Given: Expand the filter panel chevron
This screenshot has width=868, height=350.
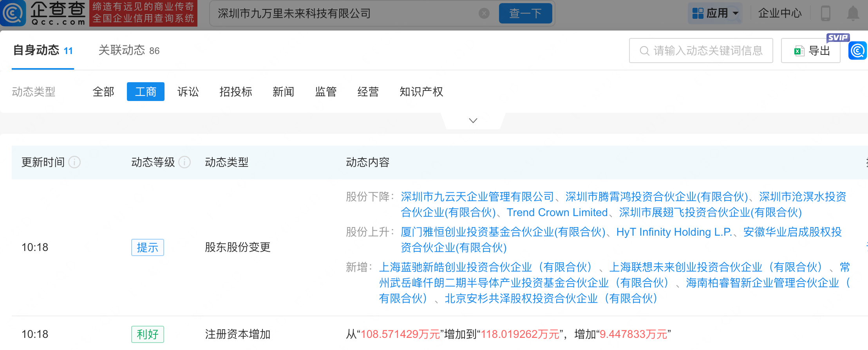Looking at the screenshot, I should tap(473, 121).
